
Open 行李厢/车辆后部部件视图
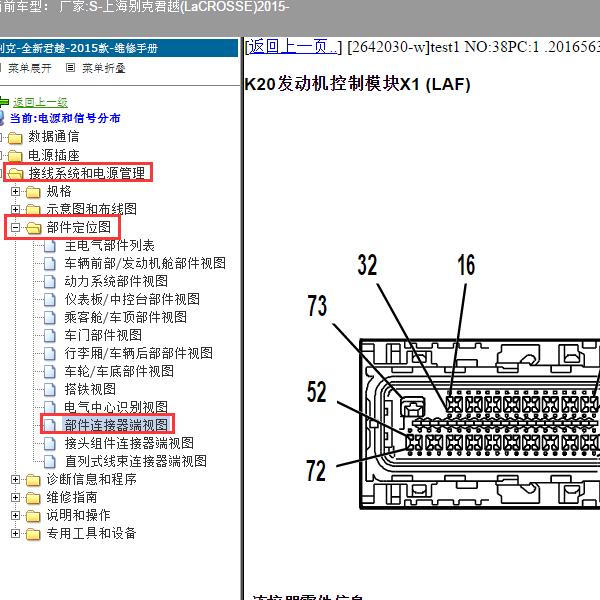point(139,353)
